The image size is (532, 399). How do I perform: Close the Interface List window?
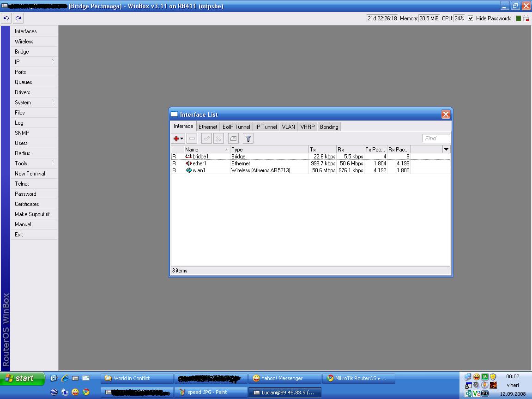pyautogui.click(x=446, y=115)
